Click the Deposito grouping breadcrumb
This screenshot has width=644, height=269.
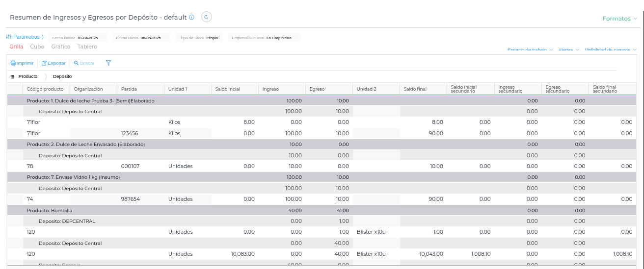(62, 77)
